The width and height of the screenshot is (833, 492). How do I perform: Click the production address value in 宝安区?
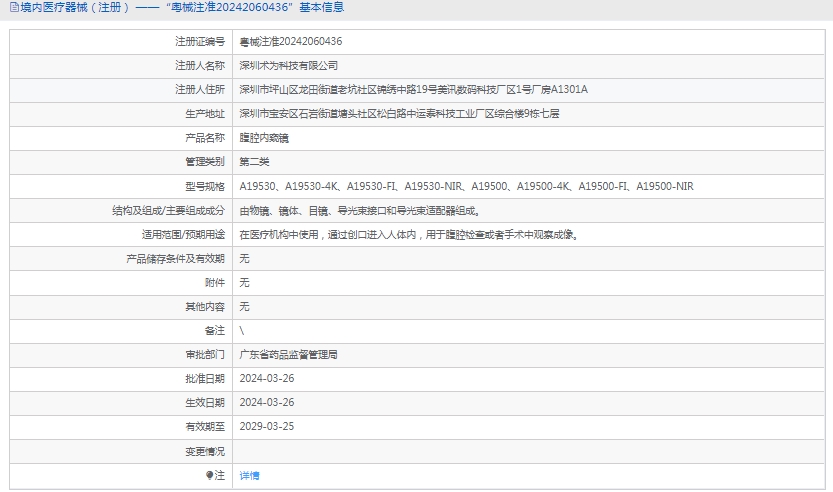[399, 114]
